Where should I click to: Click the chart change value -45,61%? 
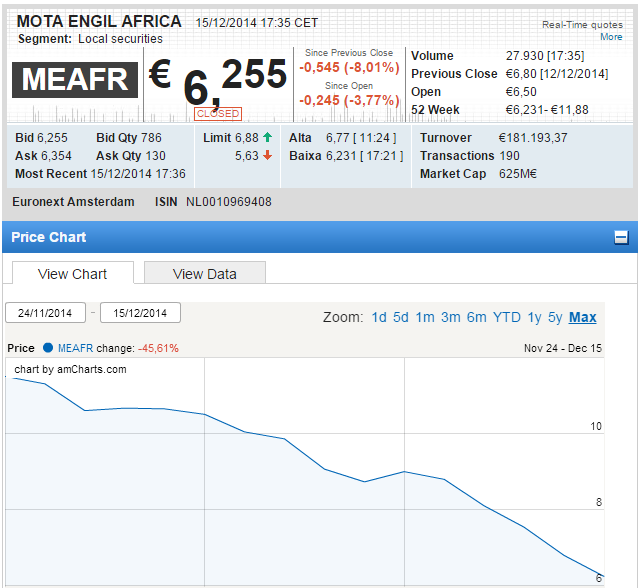(158, 348)
